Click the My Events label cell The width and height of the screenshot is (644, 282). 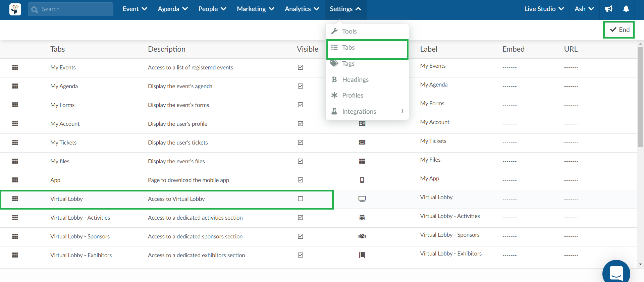pos(433,66)
